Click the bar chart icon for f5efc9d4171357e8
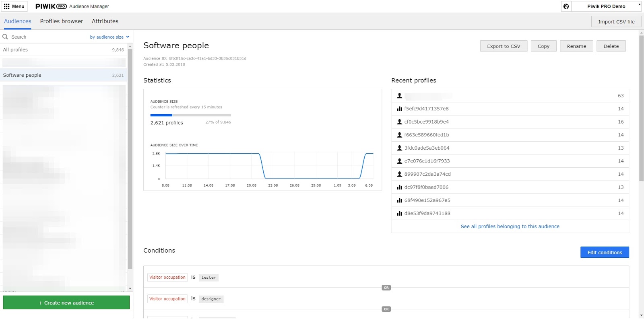The width and height of the screenshot is (644, 319). 399,109
